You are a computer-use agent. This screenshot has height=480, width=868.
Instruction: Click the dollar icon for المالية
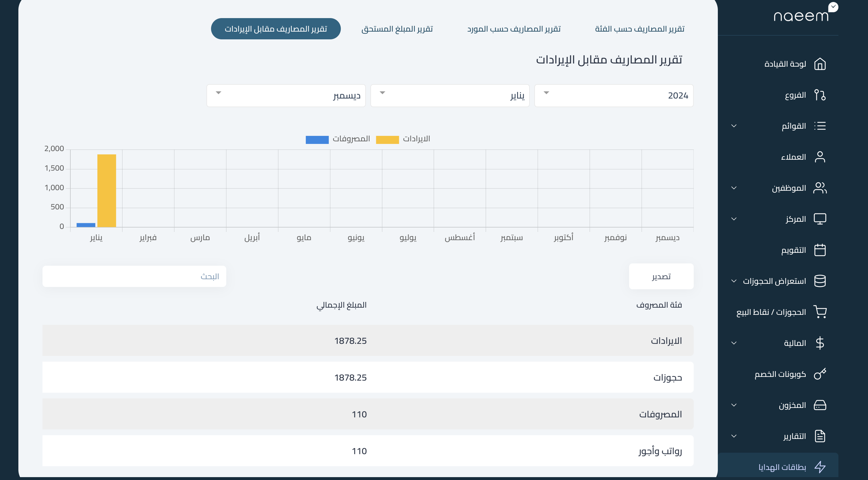[x=820, y=343]
